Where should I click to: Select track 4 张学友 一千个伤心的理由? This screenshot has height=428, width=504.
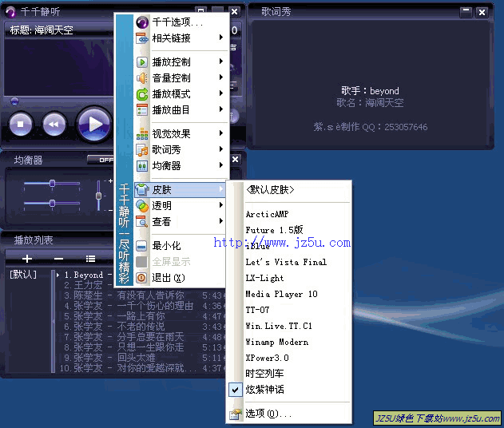click(x=143, y=306)
